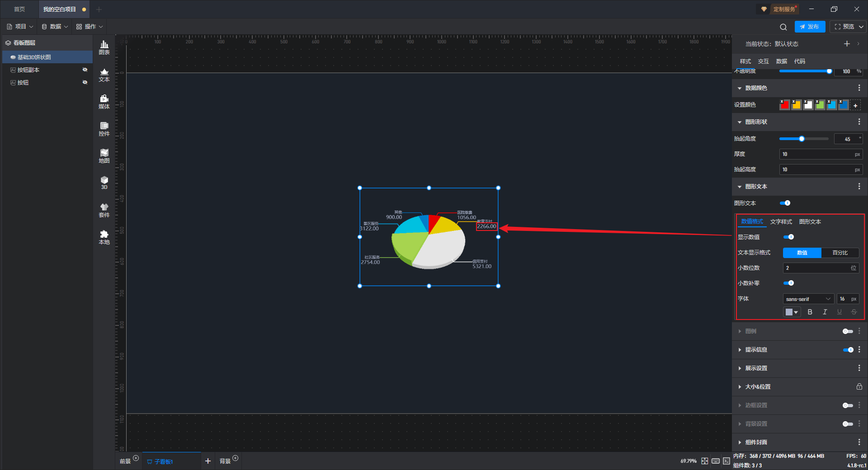This screenshot has height=470, width=868.
Task: Toggle visibility of 按钮 layer
Action: (85, 83)
